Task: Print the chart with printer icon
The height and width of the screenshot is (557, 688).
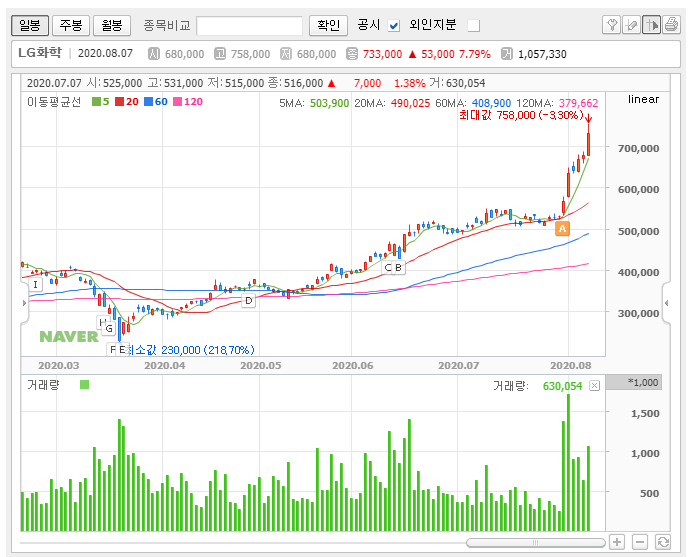Action: pyautogui.click(x=671, y=25)
